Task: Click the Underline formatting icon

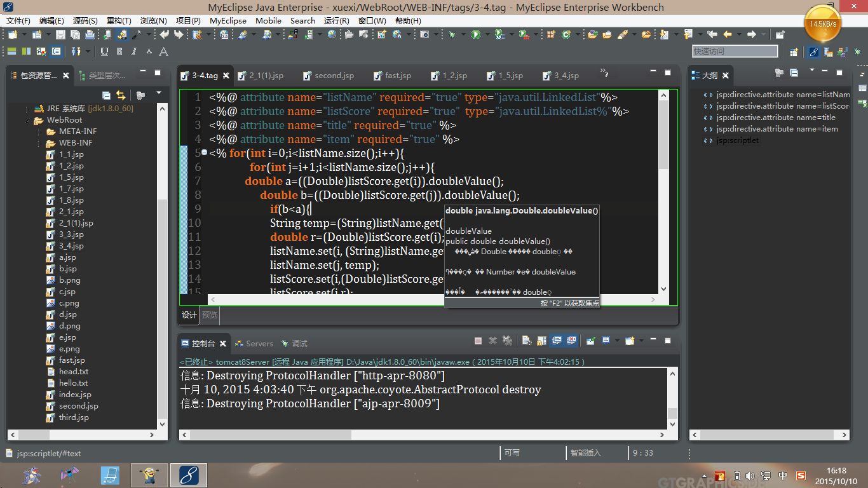Action: (x=104, y=51)
